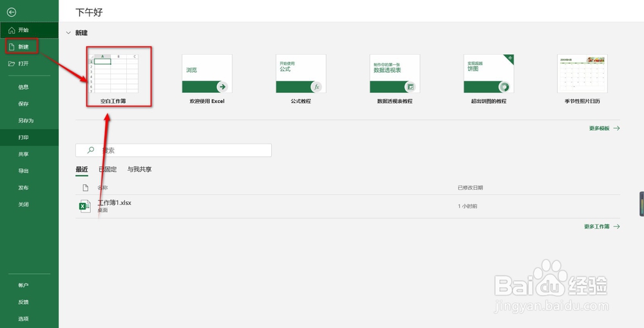This screenshot has height=328, width=644.
Task: Open 欢迎使用 Excel tour template
Action: pos(207,79)
